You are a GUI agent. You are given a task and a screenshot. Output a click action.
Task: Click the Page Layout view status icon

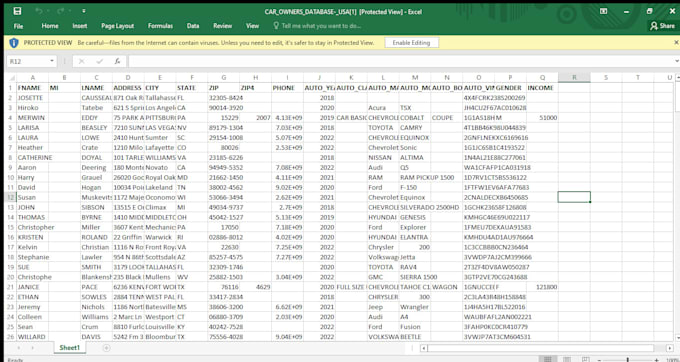566,359
